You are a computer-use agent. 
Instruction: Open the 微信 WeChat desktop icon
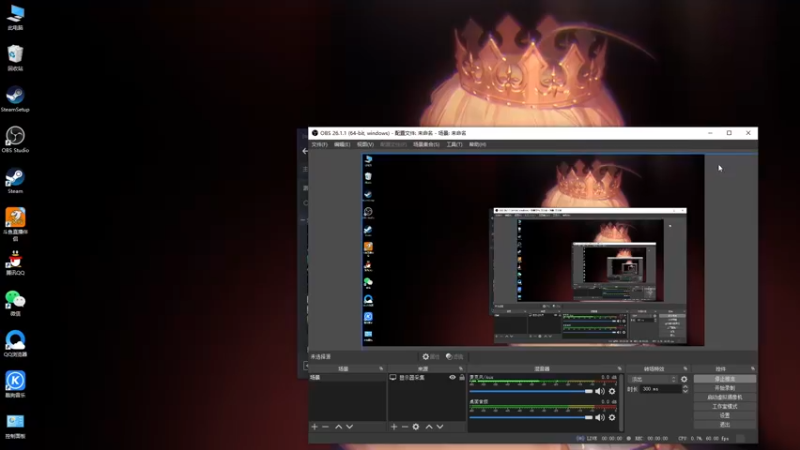click(x=15, y=303)
